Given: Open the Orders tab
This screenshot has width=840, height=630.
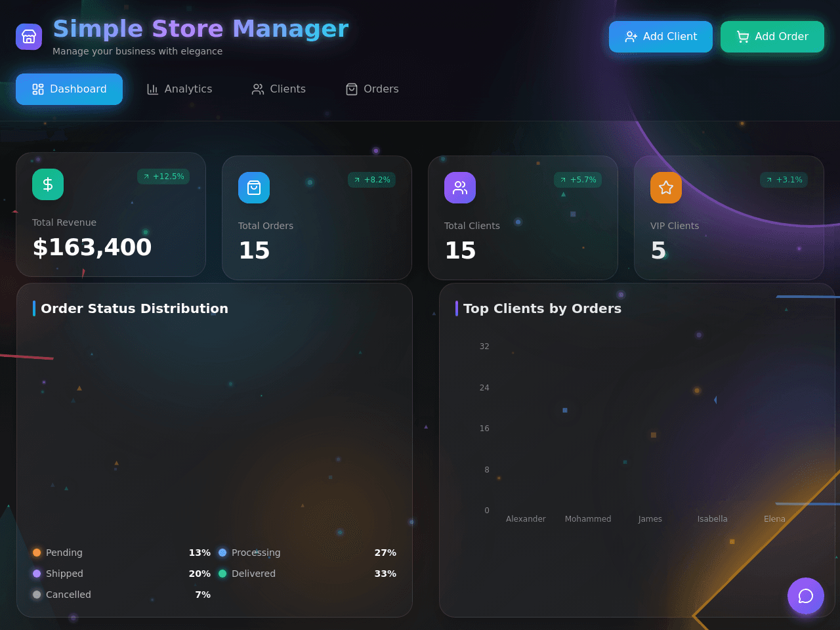Looking at the screenshot, I should pyautogui.click(x=372, y=89).
